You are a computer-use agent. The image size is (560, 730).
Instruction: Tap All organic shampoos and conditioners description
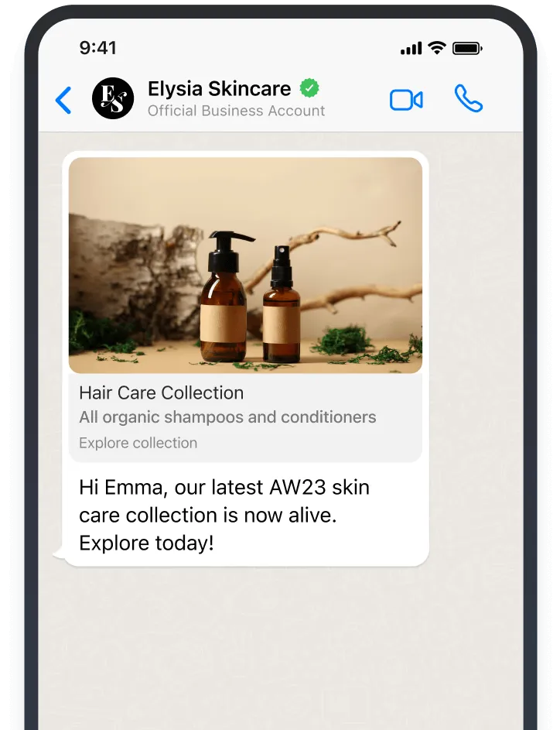pyautogui.click(x=227, y=417)
